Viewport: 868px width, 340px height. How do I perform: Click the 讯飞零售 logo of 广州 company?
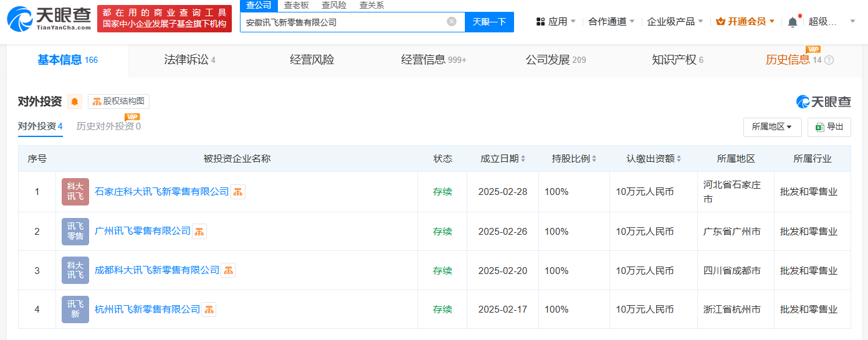[x=75, y=232]
